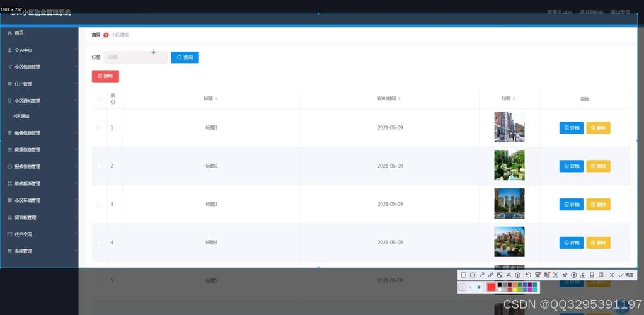The image size is (644, 315).
Task: Click the blue 查询 search button
Action: click(185, 57)
